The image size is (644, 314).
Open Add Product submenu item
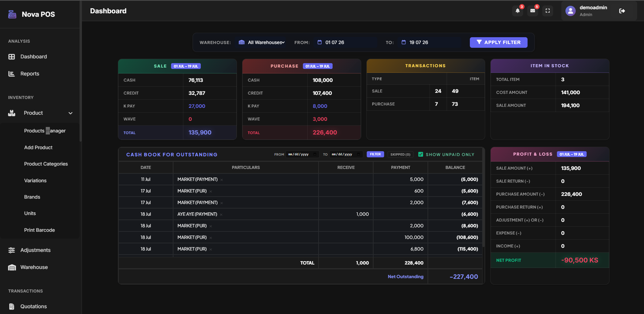click(38, 147)
